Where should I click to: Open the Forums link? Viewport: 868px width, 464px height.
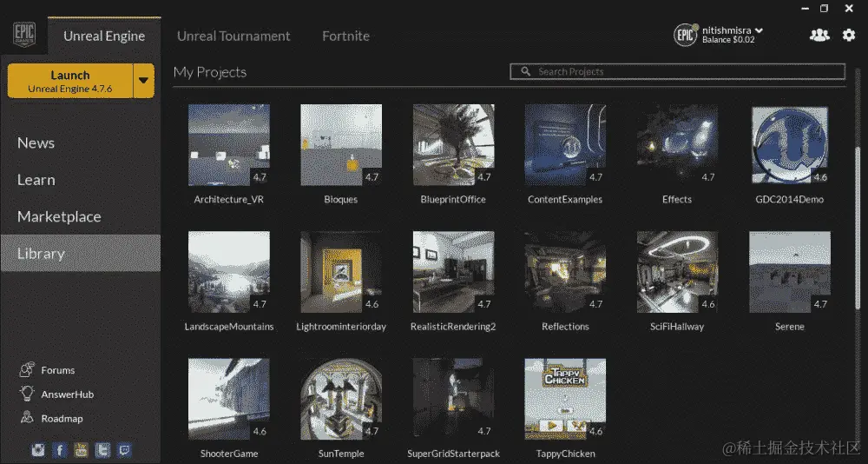57,370
